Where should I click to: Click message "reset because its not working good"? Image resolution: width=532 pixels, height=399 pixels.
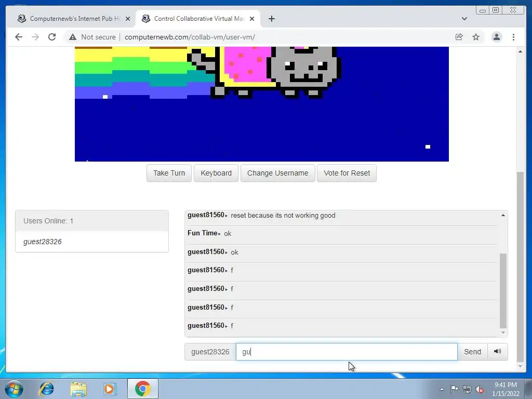click(x=283, y=216)
